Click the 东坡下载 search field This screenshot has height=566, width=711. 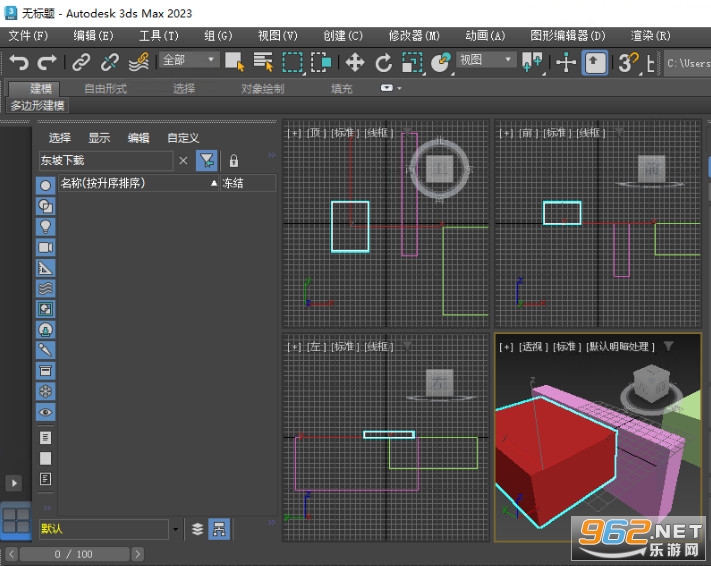pyautogui.click(x=106, y=160)
